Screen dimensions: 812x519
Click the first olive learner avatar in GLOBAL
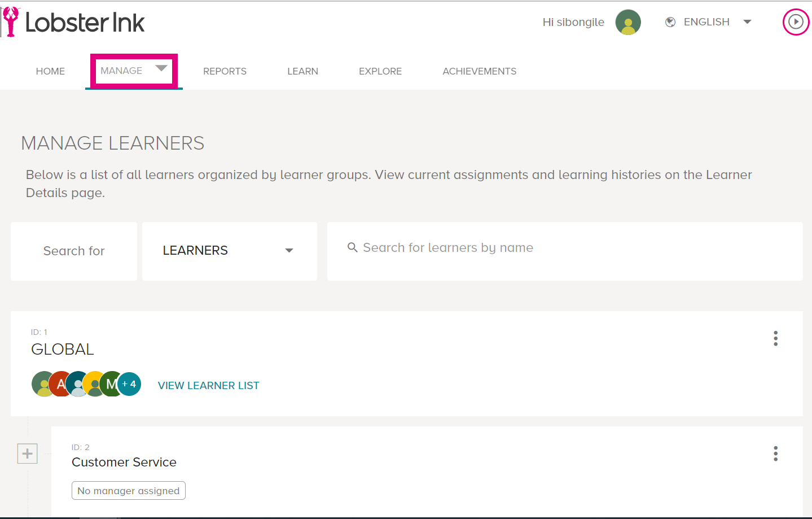[x=41, y=384]
